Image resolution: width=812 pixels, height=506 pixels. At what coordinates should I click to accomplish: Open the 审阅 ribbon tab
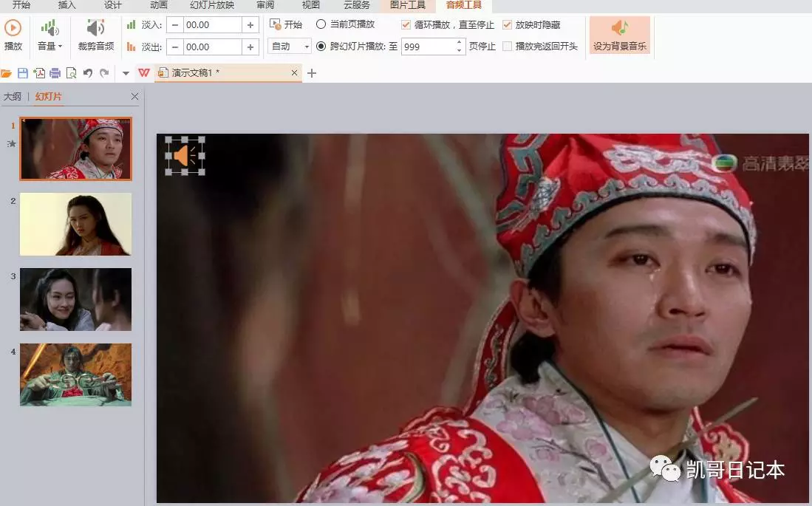point(265,5)
